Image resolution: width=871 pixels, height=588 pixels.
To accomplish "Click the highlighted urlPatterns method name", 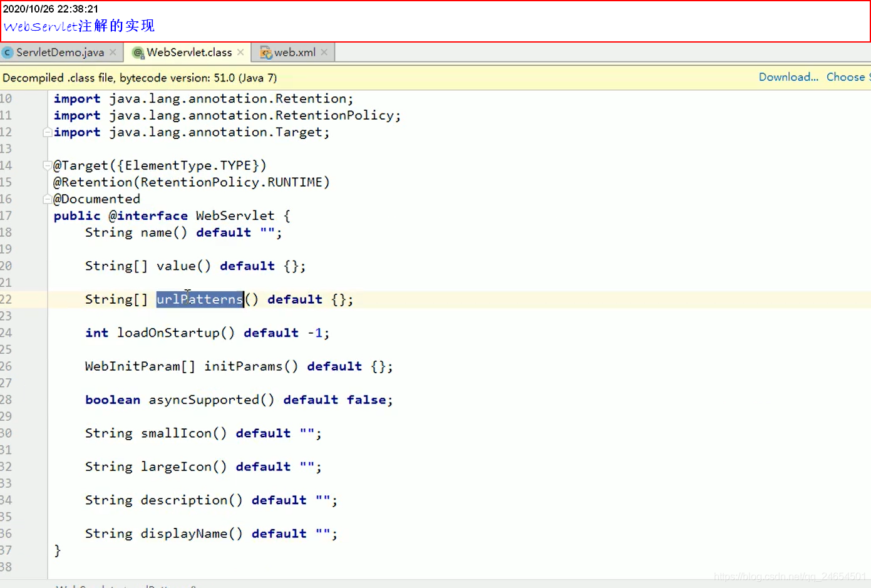I will 200,299.
